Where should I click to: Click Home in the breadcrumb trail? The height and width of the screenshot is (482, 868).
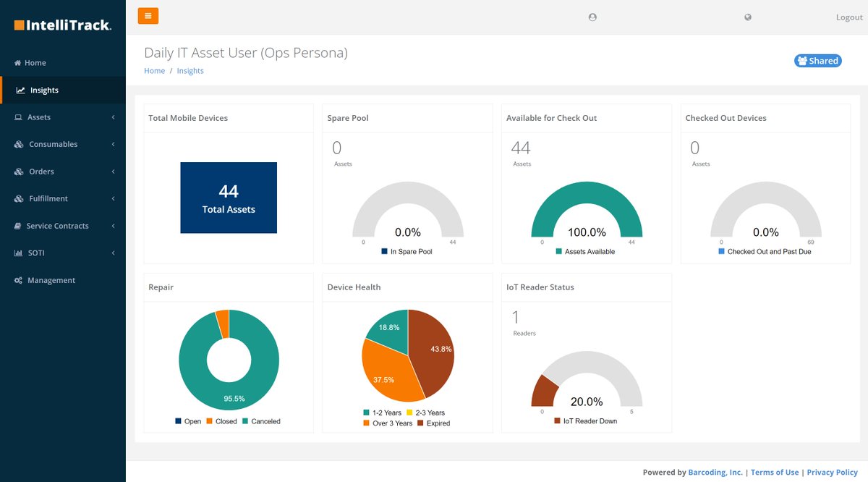click(x=154, y=70)
